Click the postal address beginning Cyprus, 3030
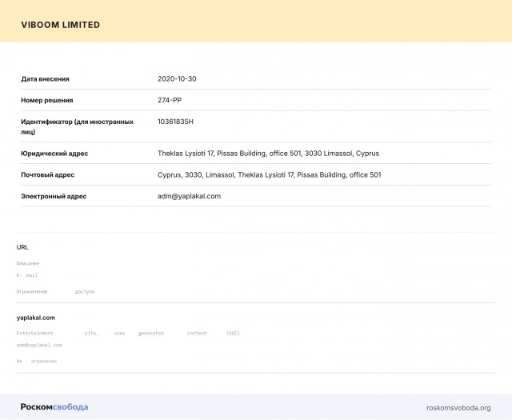Screen dimensions: 512x420 pyautogui.click(x=270, y=175)
